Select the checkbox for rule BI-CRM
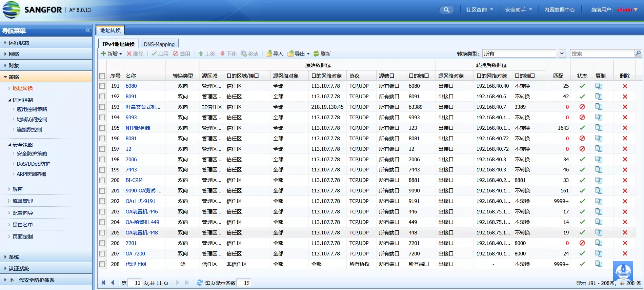 click(x=102, y=180)
